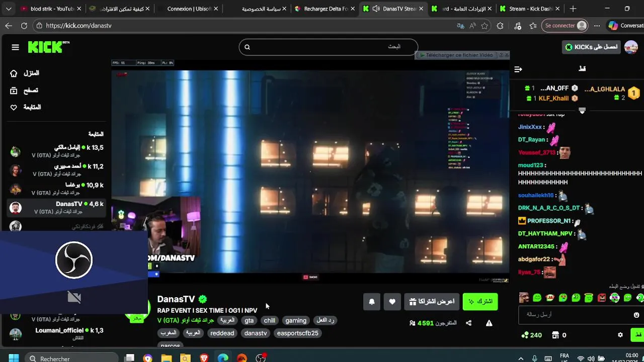Open Loumani_officiel channel in sidebar
Image resolution: width=644 pixels, height=362 pixels.
click(56, 334)
